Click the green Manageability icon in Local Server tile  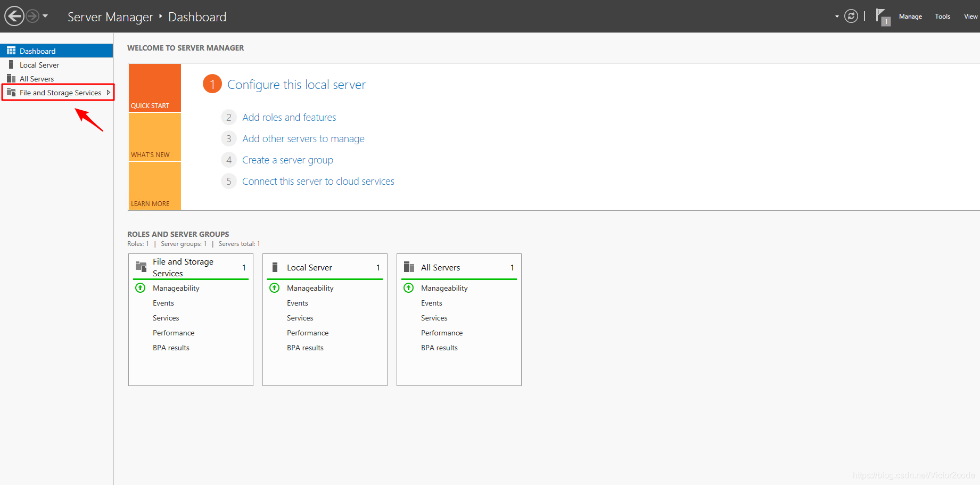[275, 288]
